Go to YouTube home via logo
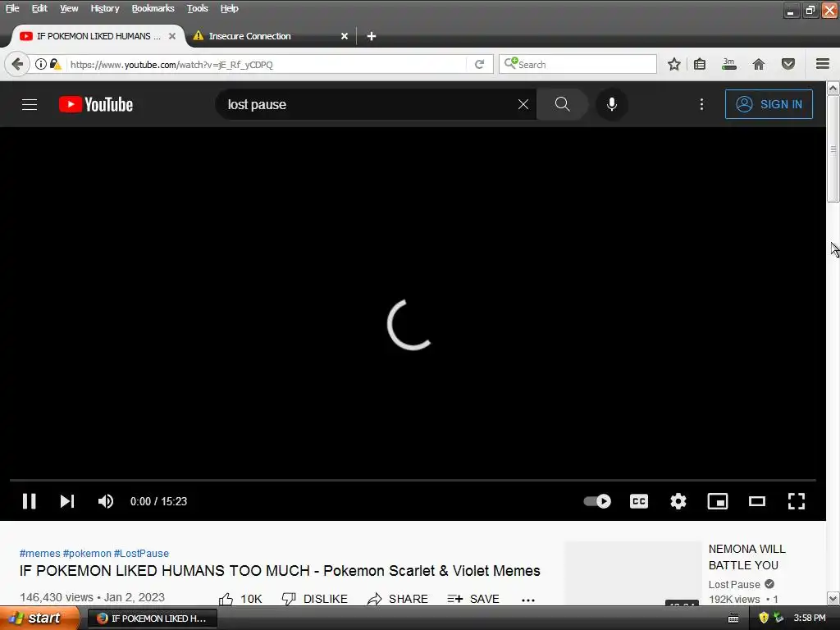The height and width of the screenshot is (630, 840). (96, 104)
